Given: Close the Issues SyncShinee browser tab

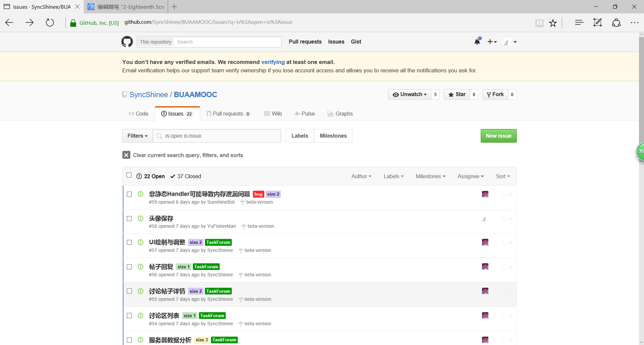Looking at the screenshot, I should (77, 7).
